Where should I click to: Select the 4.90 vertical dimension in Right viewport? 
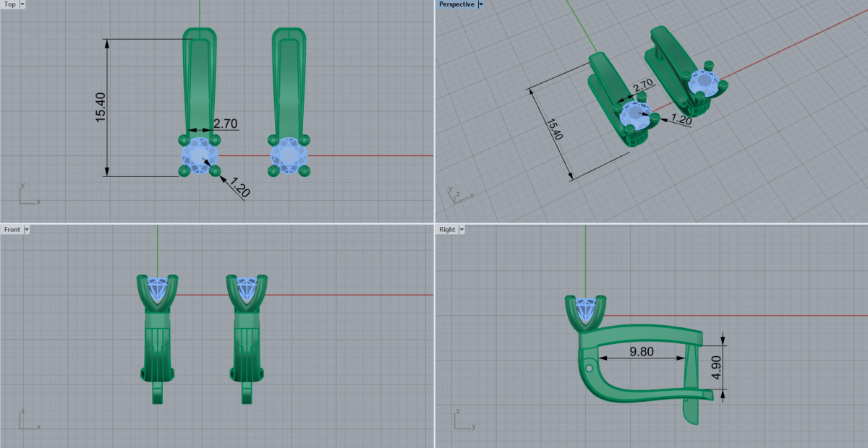716,366
